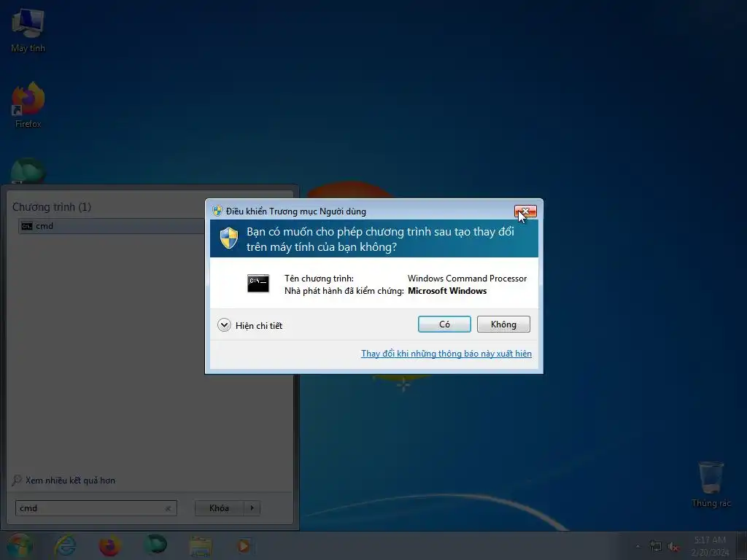Launch Internet Explorer from taskbar
Image resolution: width=747 pixels, height=560 pixels.
[x=65, y=545]
